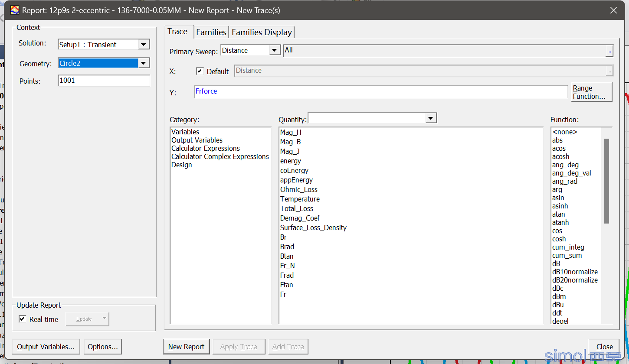
Task: Open the Update button dropdown arrow
Action: coord(104,318)
